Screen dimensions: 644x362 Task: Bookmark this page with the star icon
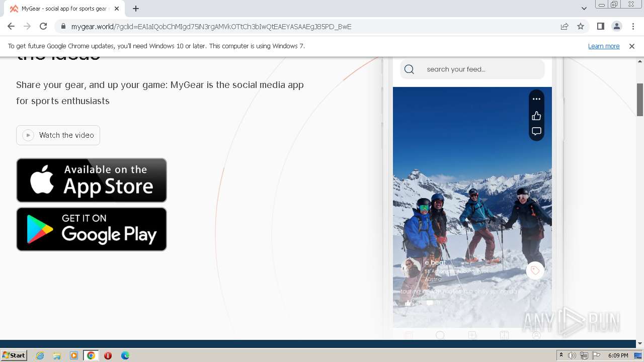coord(581,27)
